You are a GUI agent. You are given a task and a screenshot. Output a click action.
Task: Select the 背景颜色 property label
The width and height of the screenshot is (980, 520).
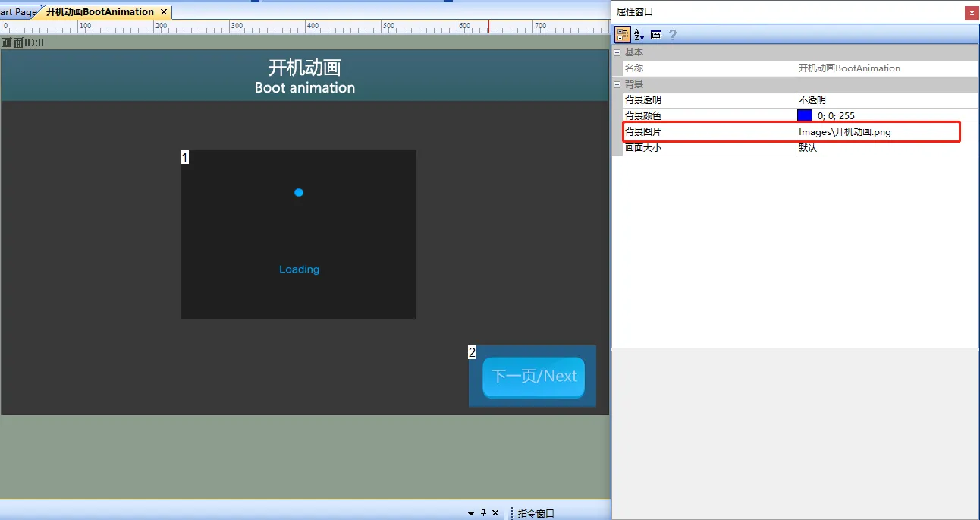tap(642, 116)
